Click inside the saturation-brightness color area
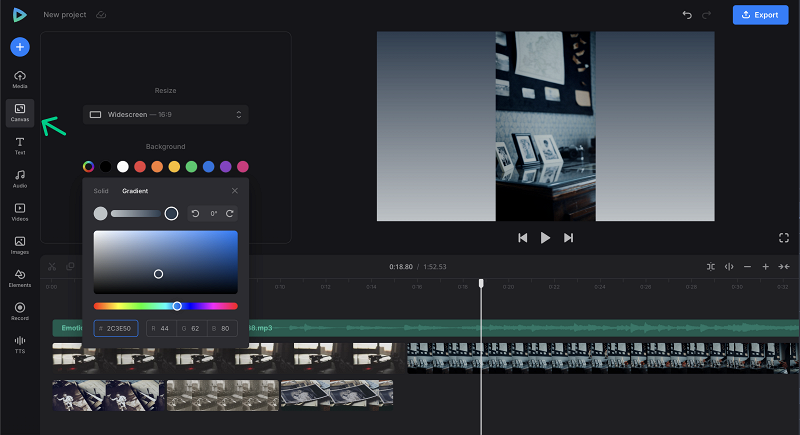The width and height of the screenshot is (800, 435). (165, 262)
